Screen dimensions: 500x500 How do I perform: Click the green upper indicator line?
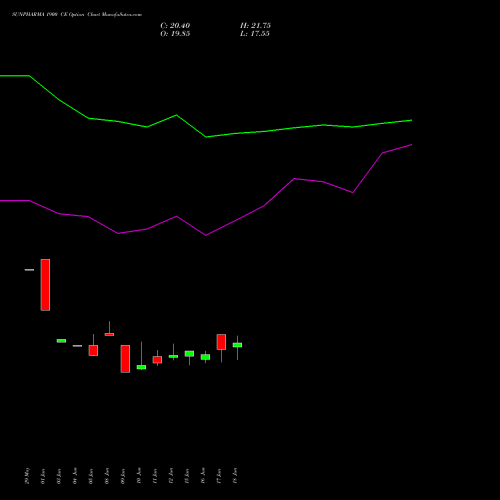(x=206, y=137)
